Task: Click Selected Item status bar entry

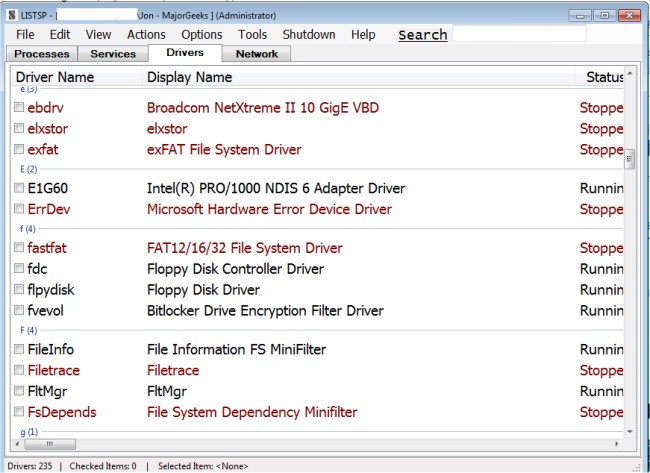Action: coord(203,466)
